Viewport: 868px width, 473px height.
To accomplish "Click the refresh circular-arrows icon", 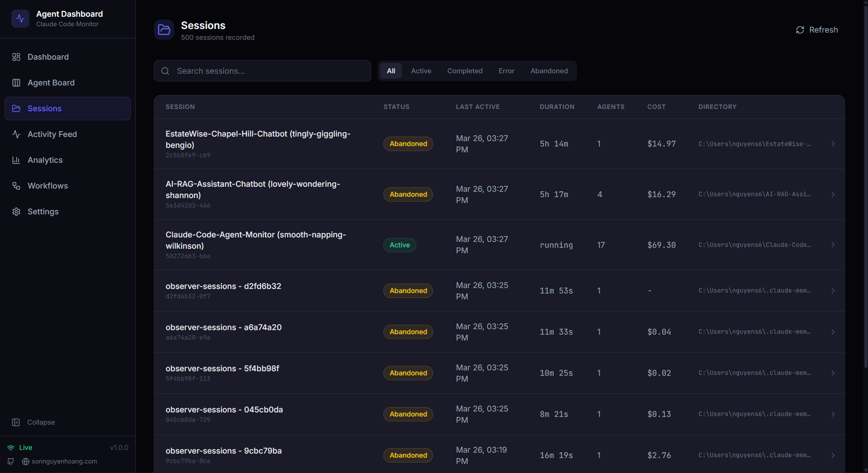I will pyautogui.click(x=800, y=30).
